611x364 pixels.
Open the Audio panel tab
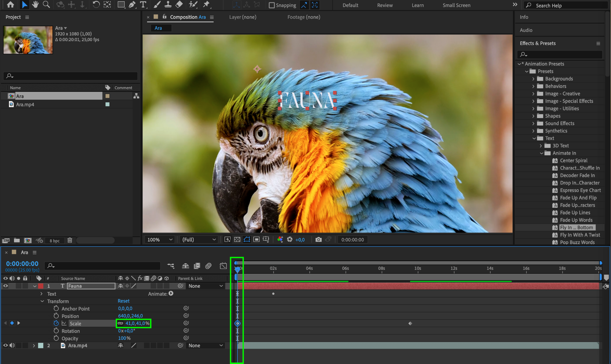pyautogui.click(x=526, y=30)
